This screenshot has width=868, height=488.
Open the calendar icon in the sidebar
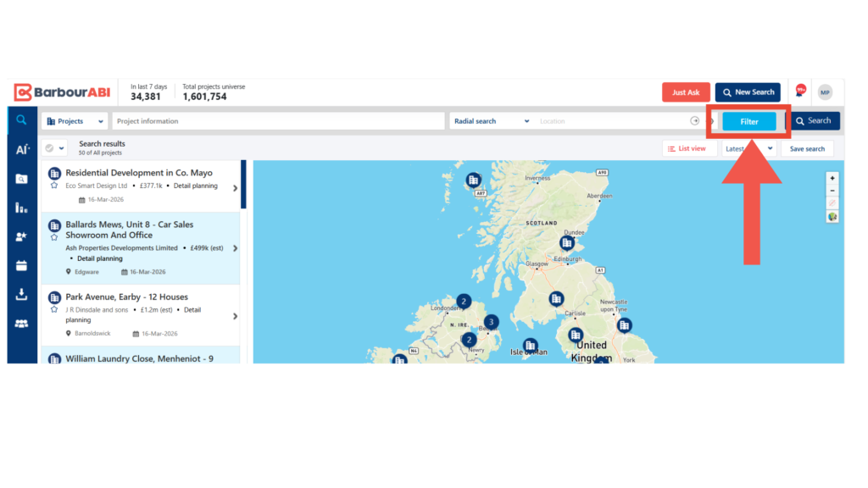click(x=22, y=265)
